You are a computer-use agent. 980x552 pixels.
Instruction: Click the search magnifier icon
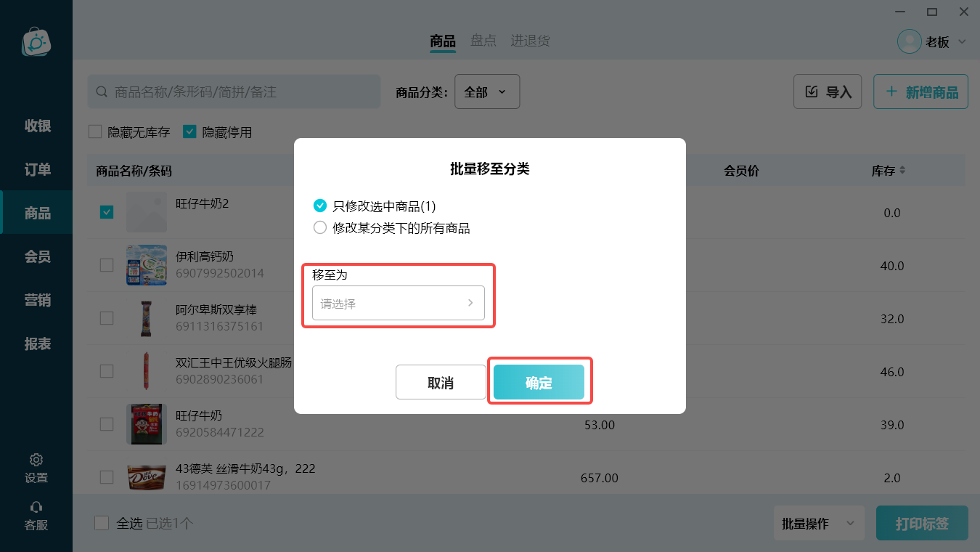pyautogui.click(x=102, y=92)
